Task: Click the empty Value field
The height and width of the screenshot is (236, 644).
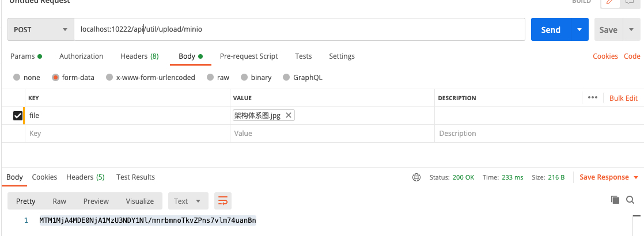Action: click(x=332, y=134)
